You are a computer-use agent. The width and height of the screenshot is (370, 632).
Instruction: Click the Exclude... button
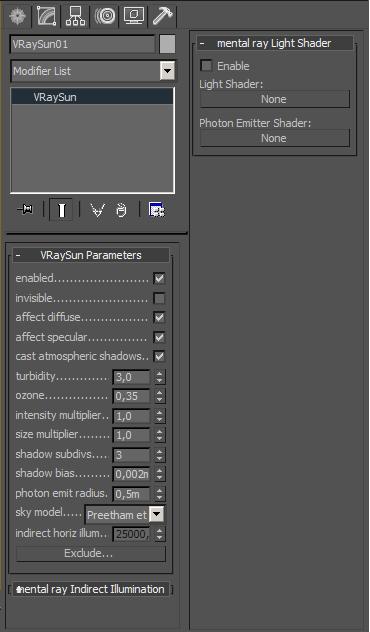pyautogui.click(x=91, y=554)
